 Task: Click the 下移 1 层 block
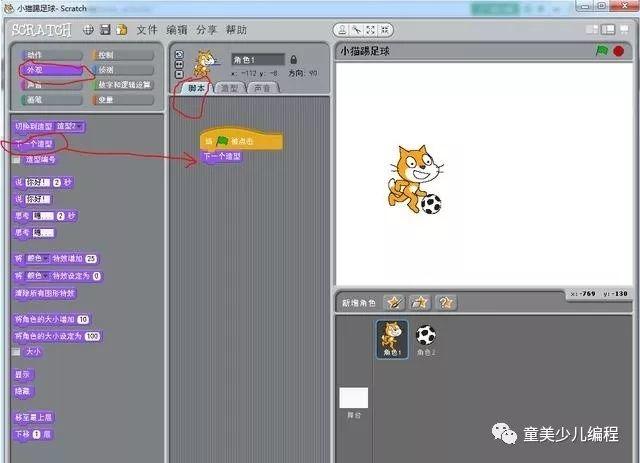click(33, 434)
